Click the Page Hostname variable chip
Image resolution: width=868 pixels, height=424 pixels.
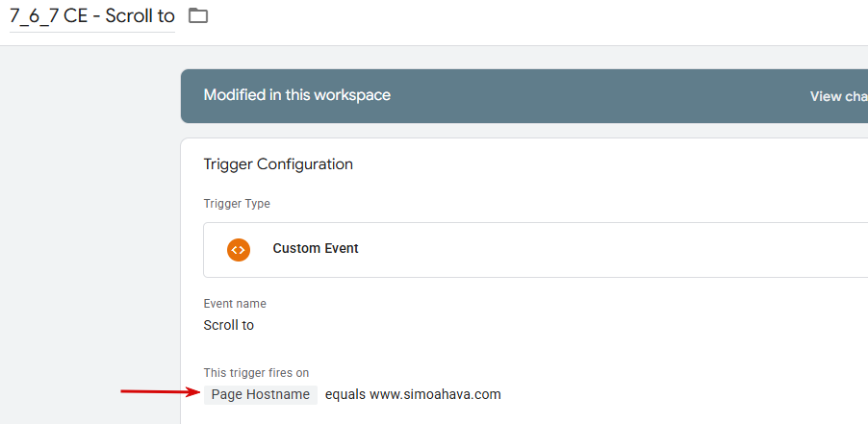pyautogui.click(x=261, y=394)
